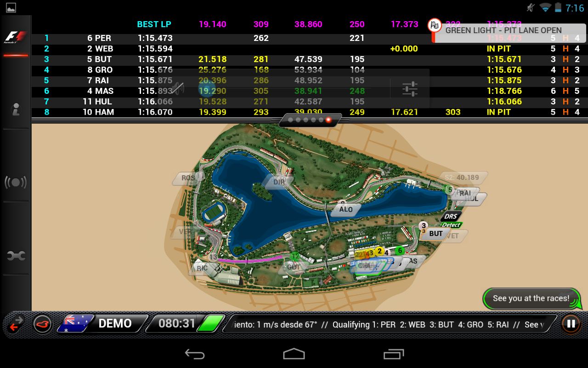This screenshot has width=588, height=368.
Task: Tap the grey car marker numbered 13
Action: pos(213,257)
